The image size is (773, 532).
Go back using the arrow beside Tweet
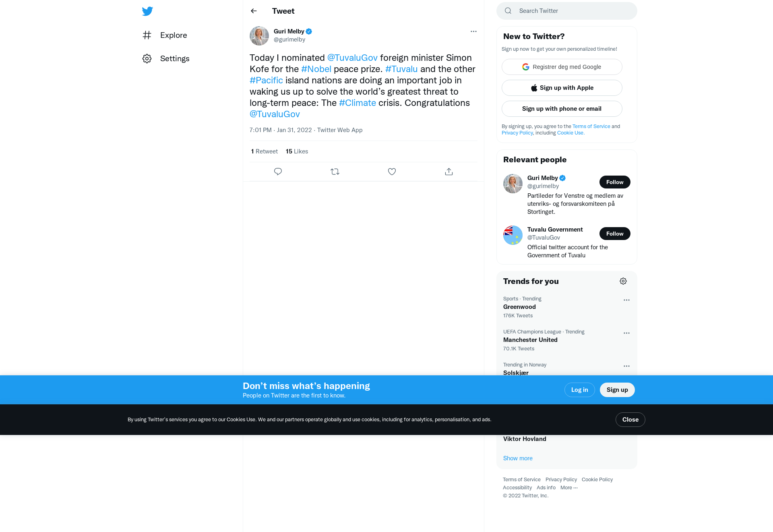[254, 11]
